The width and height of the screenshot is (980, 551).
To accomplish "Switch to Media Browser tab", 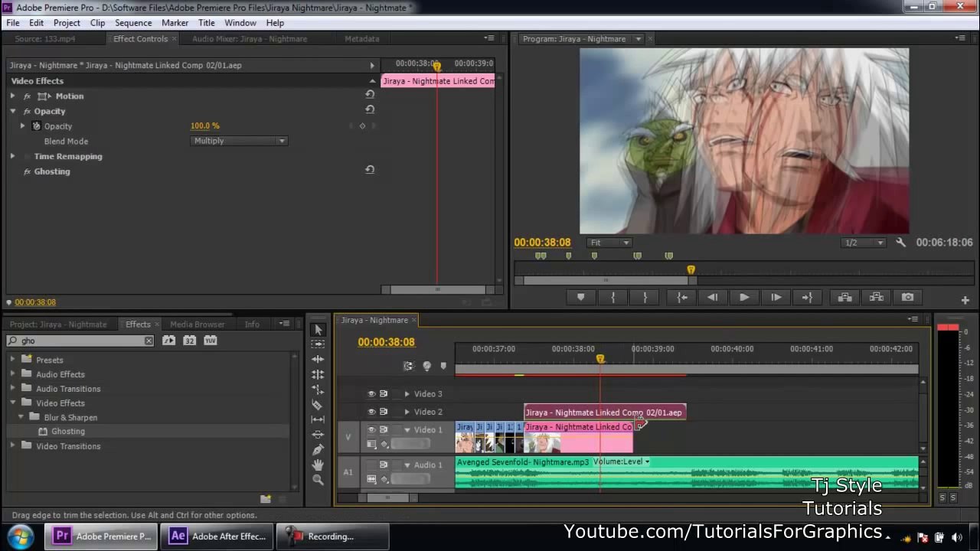I will (198, 324).
